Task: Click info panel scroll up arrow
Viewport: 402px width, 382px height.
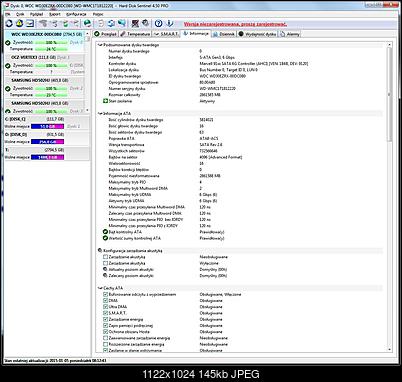Action: point(389,44)
